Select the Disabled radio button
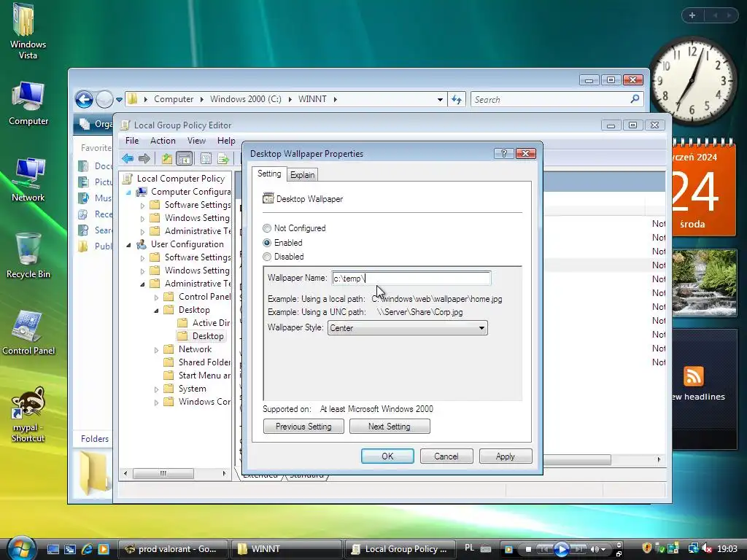747x560 pixels. pos(267,257)
